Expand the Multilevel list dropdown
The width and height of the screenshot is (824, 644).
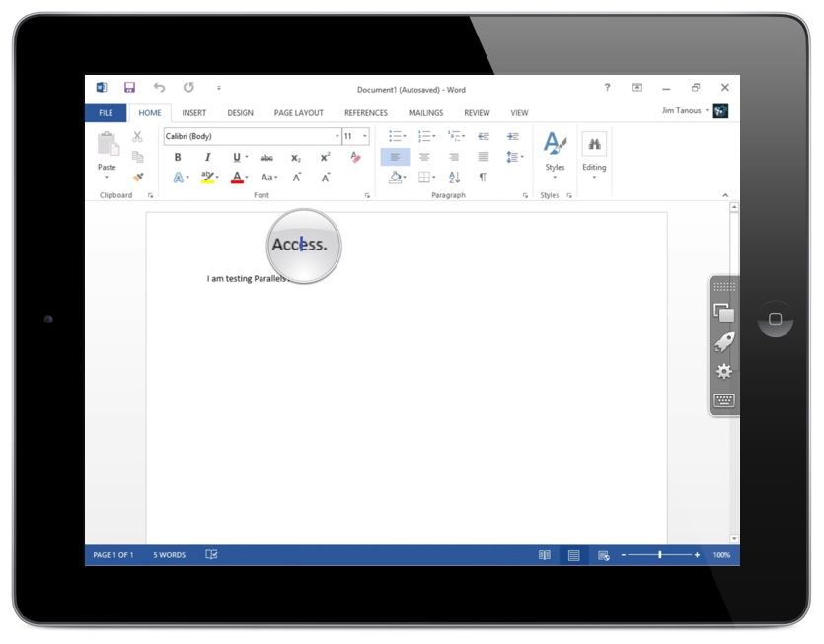tap(463, 136)
